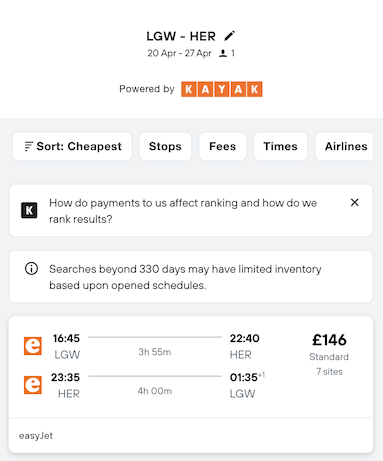The image size is (383, 461).
Task: Click the KAYAK orange logo
Action: (222, 89)
